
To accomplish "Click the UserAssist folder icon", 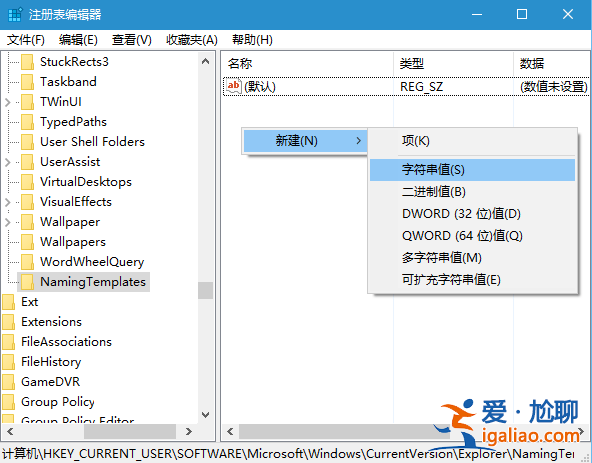I will tap(28, 162).
